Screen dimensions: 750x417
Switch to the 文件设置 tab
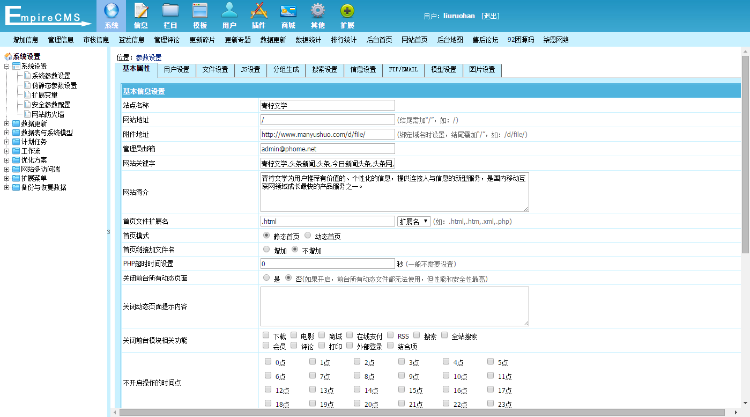pos(215,70)
